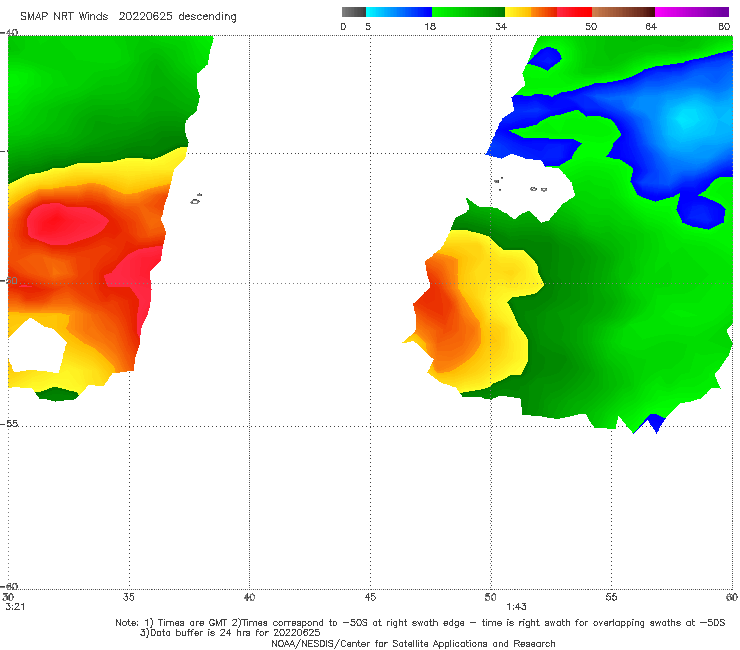Click the red wind maximum oval in the left swath
The image size is (740, 650).
click(x=67, y=224)
